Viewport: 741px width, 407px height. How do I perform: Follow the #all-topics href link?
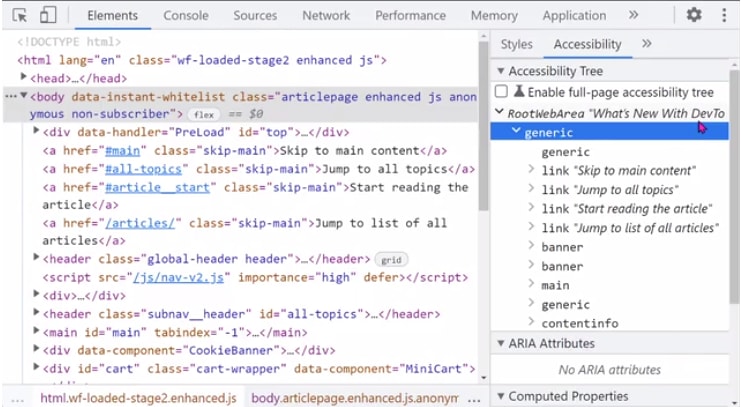(x=144, y=169)
